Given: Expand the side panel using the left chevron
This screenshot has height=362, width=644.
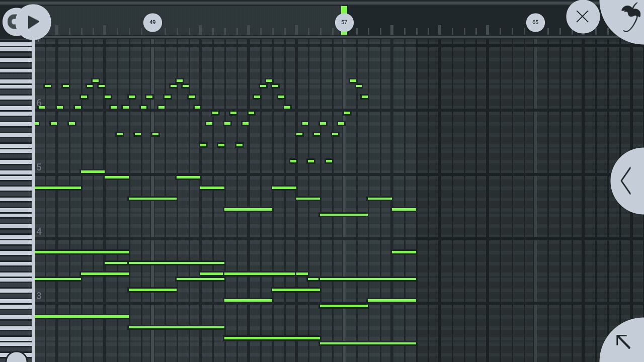Looking at the screenshot, I should click(x=626, y=181).
